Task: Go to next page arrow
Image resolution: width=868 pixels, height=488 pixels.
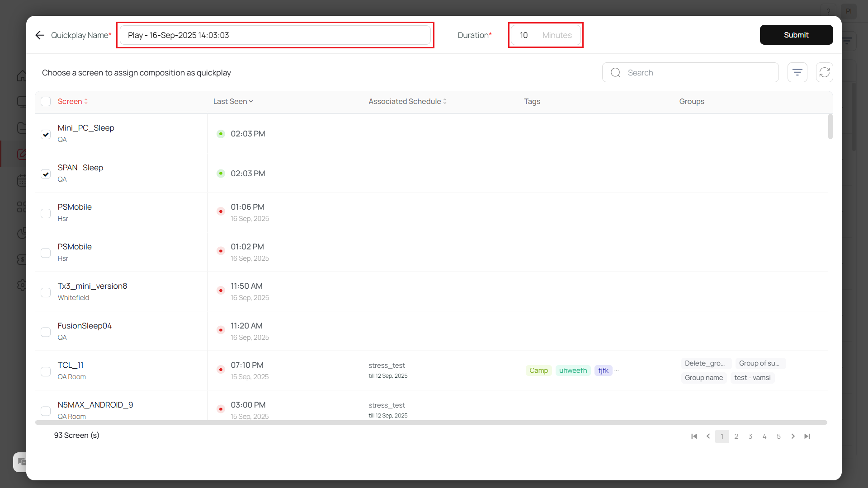Action: tap(793, 436)
